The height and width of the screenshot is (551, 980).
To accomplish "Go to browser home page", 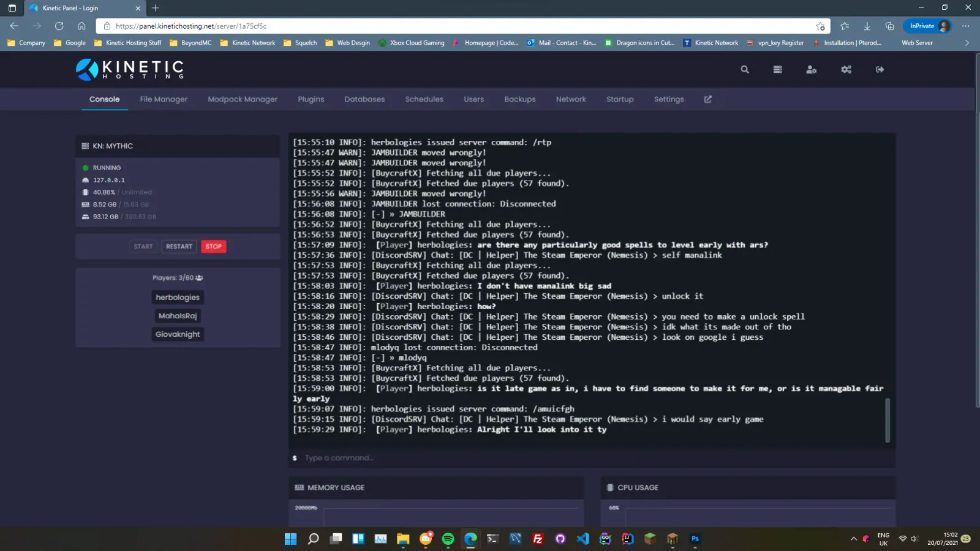I will coord(81,26).
